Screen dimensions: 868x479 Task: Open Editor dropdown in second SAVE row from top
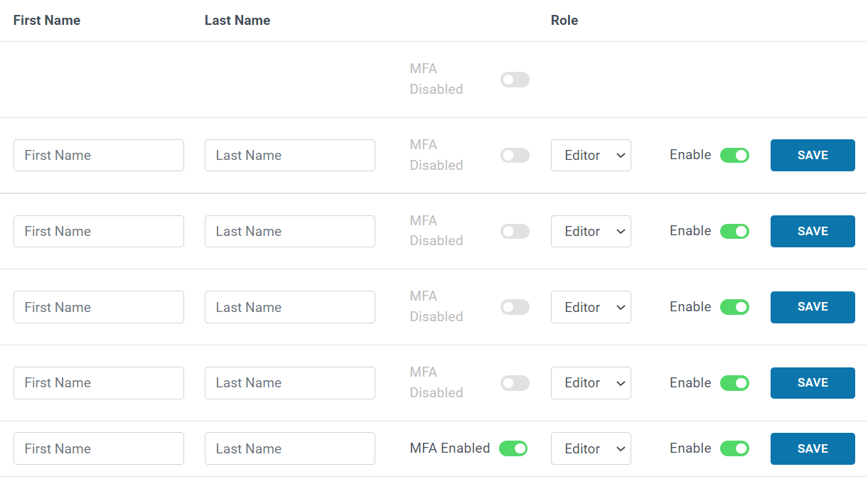pyautogui.click(x=591, y=231)
